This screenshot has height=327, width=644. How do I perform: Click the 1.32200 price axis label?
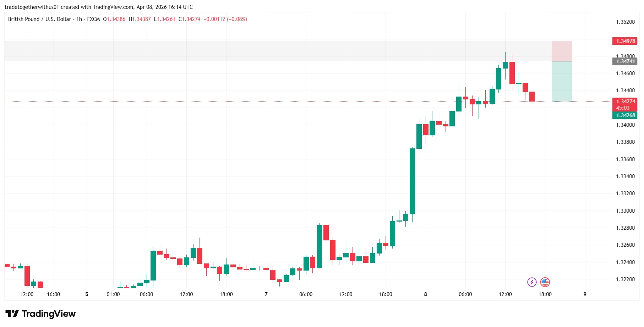point(625,279)
